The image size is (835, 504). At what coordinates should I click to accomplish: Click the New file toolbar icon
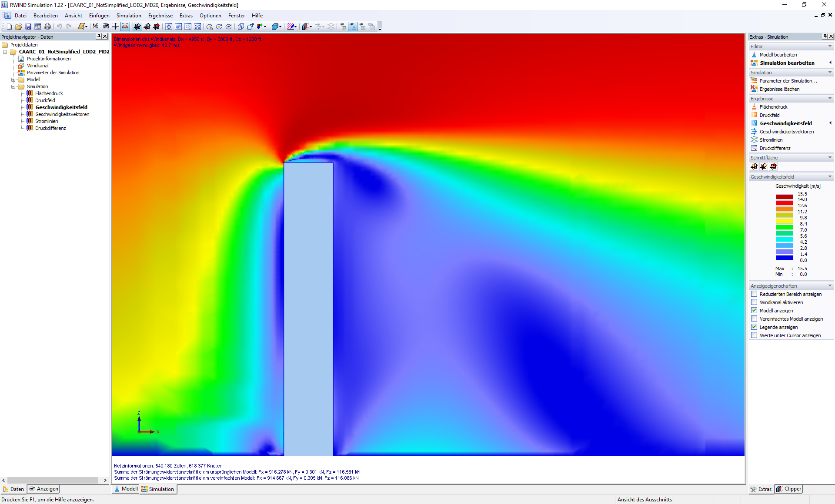(x=9, y=27)
